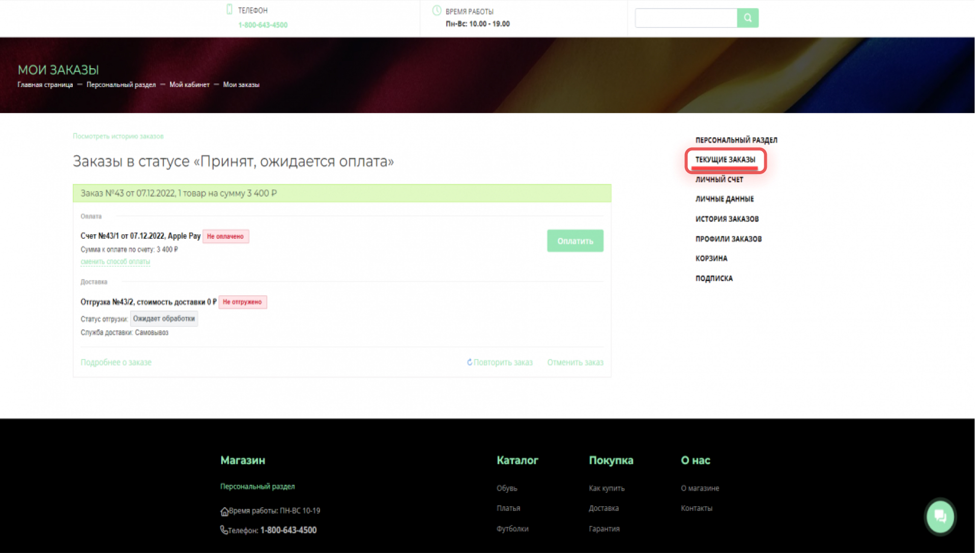The width and height of the screenshot is (980, 553).
Task: Click the phone icon in header
Action: tap(229, 10)
